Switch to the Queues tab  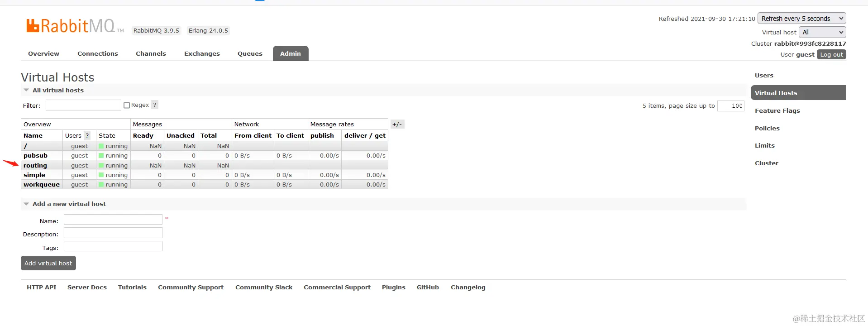pyautogui.click(x=250, y=53)
